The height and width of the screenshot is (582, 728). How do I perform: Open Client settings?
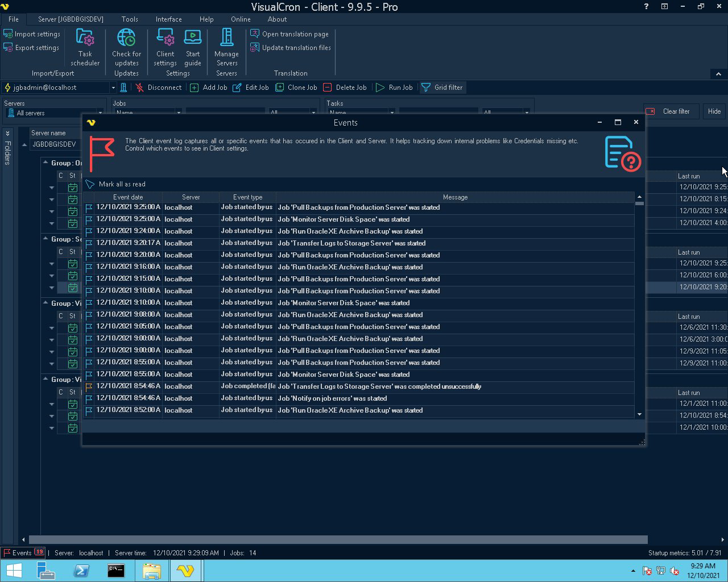pyautogui.click(x=165, y=47)
